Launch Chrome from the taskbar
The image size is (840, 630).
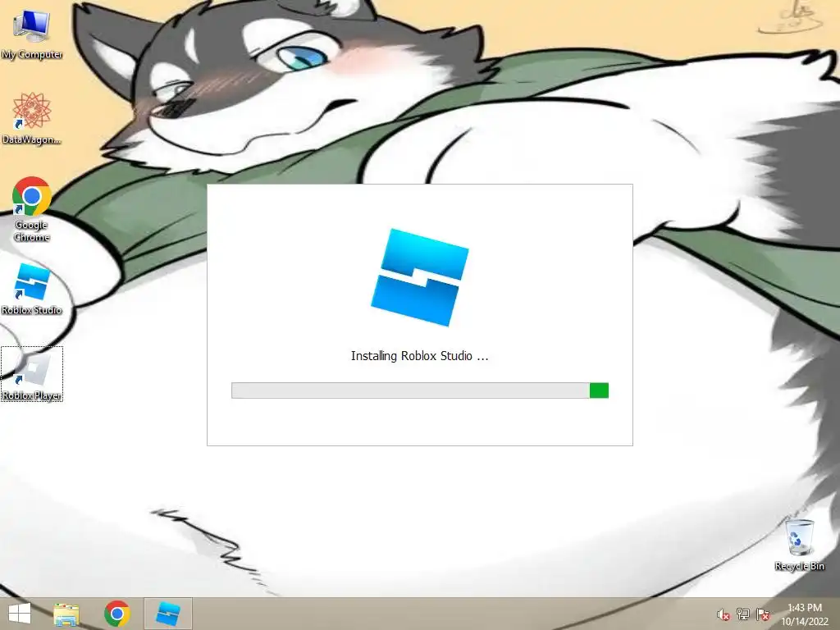117,614
